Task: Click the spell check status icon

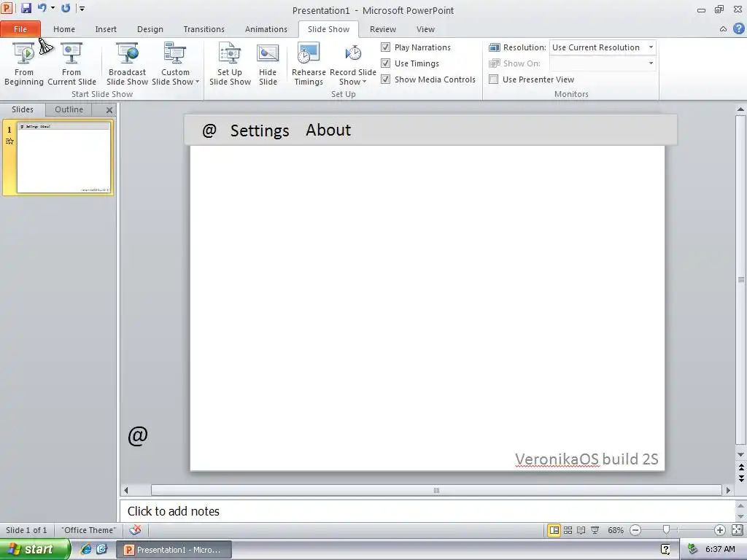Action: [135, 530]
